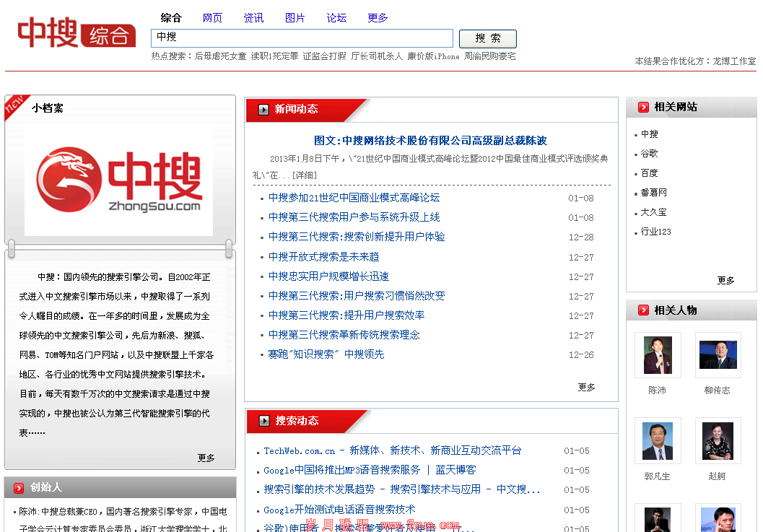Click 更多 in the 新闻动态 panel
The height and width of the screenshot is (532, 763).
pyautogui.click(x=586, y=388)
